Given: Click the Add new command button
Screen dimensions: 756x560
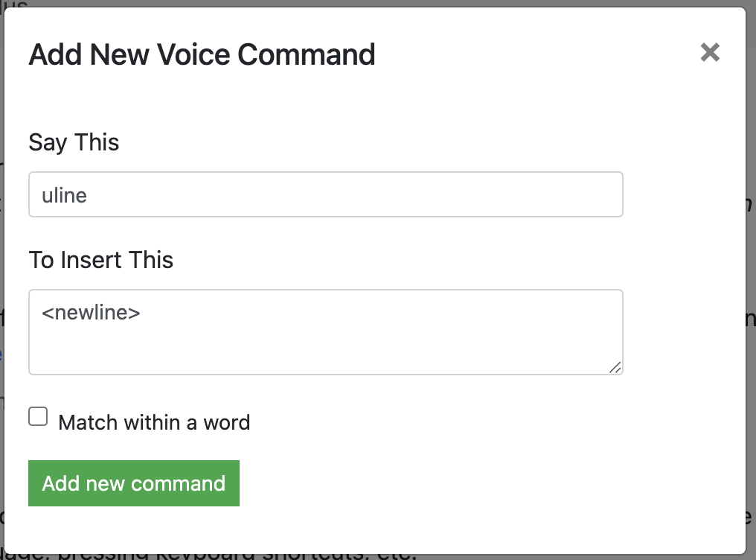Looking at the screenshot, I should click(x=134, y=483).
